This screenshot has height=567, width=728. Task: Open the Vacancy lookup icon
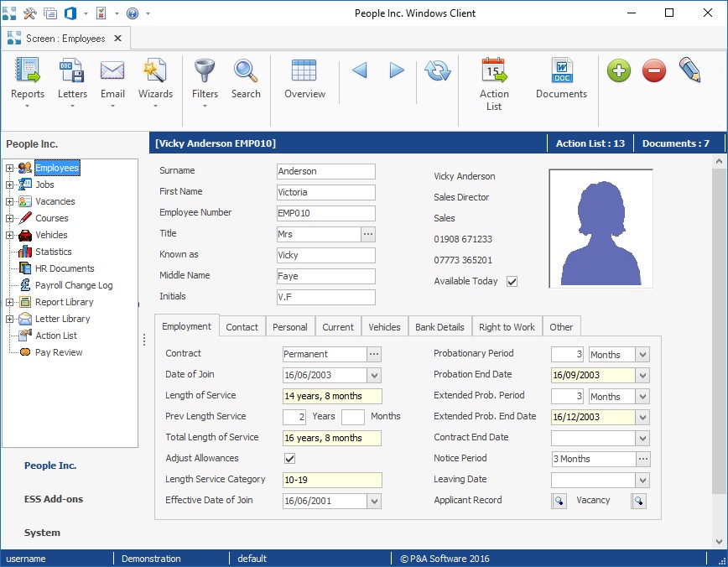[x=639, y=501]
